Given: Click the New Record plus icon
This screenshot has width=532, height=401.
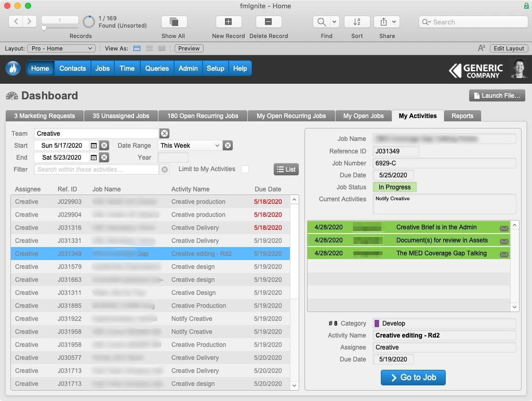Looking at the screenshot, I should point(229,22).
